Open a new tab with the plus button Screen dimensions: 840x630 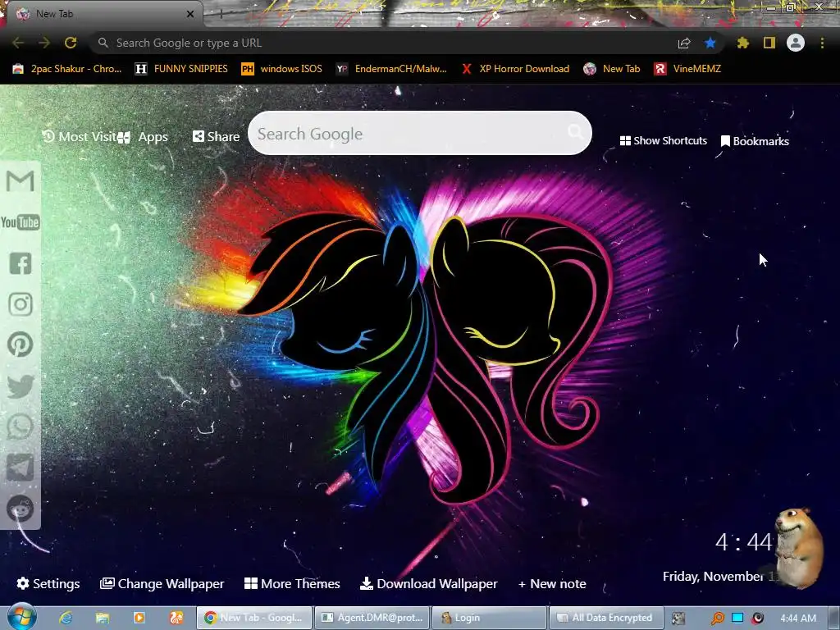pyautogui.click(x=221, y=15)
